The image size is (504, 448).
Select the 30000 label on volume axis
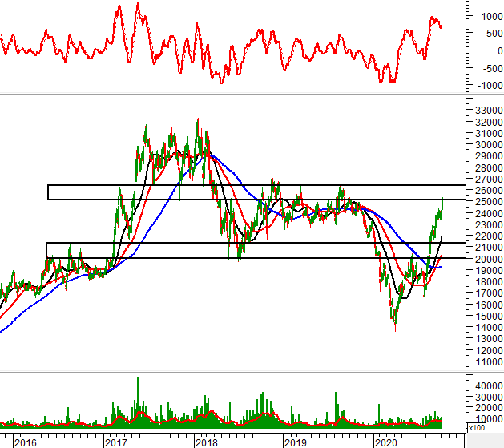pos(489,397)
